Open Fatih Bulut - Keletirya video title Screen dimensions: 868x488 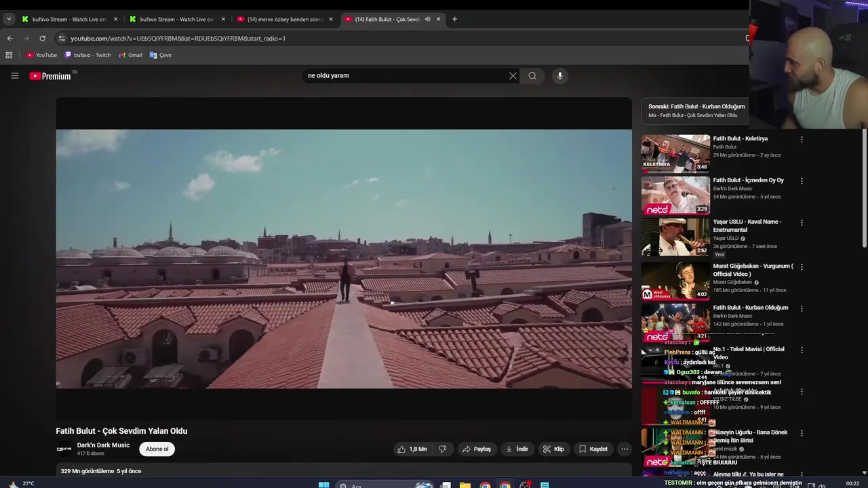click(x=741, y=138)
